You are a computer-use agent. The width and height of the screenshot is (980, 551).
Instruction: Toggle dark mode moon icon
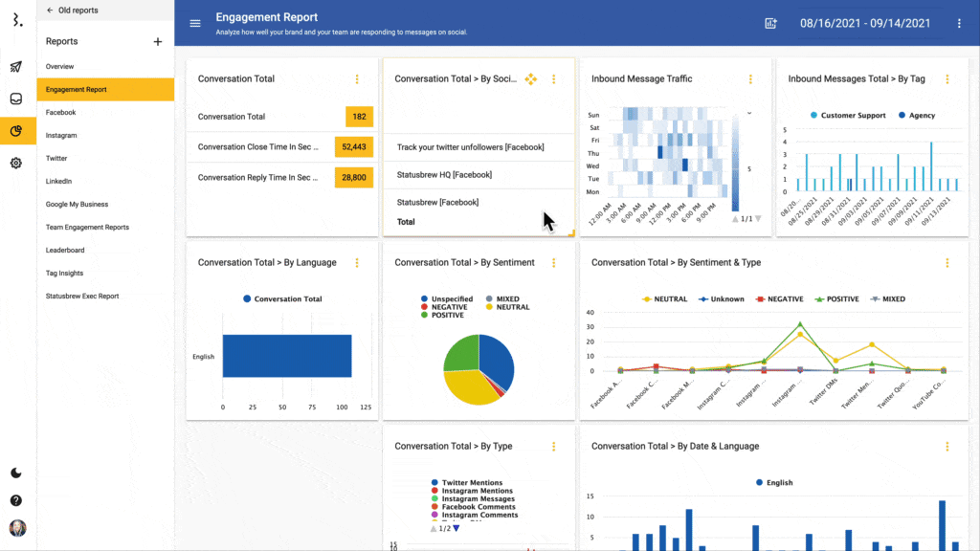pos(16,473)
